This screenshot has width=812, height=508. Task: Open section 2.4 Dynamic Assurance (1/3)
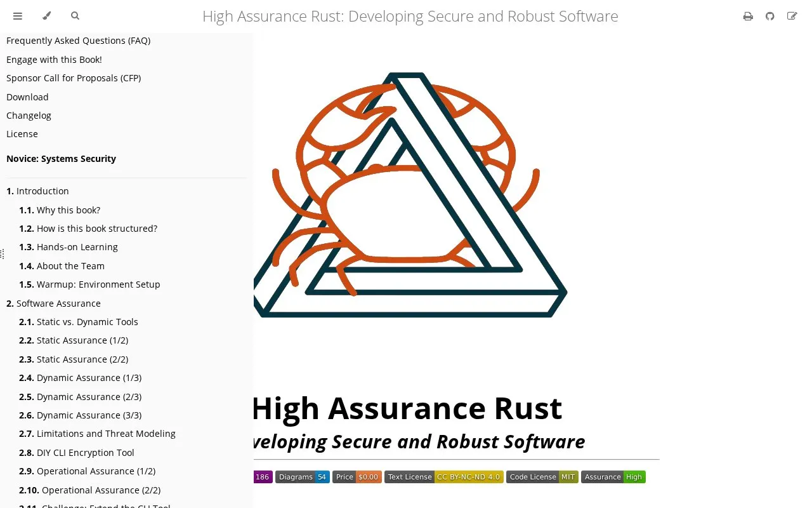tap(80, 378)
